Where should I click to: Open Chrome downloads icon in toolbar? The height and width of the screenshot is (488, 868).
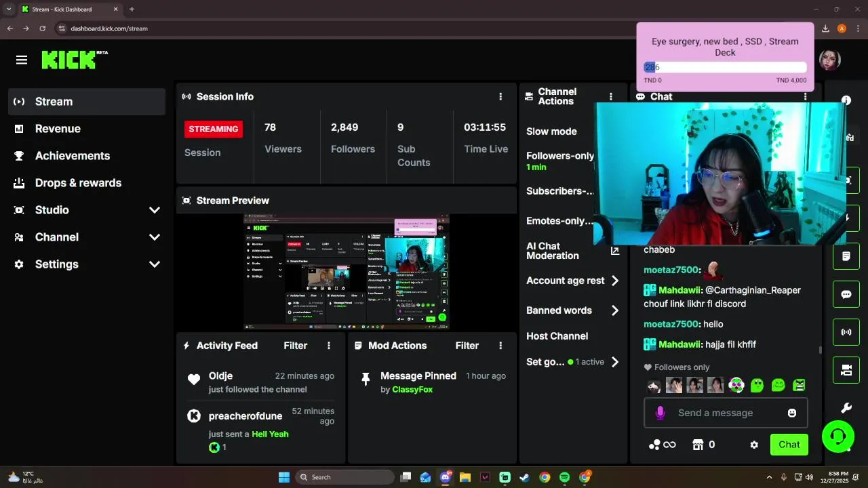point(825,28)
